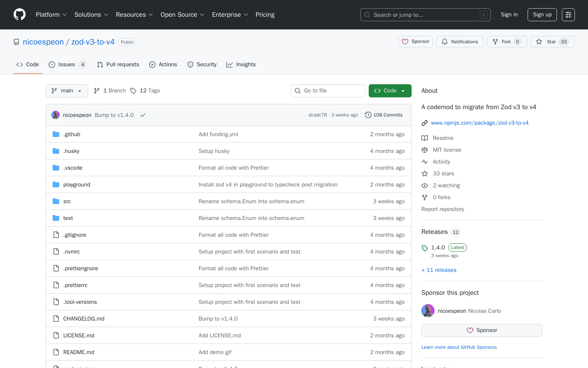Enable watching via the eye icon
588x368 pixels.
[x=425, y=185]
